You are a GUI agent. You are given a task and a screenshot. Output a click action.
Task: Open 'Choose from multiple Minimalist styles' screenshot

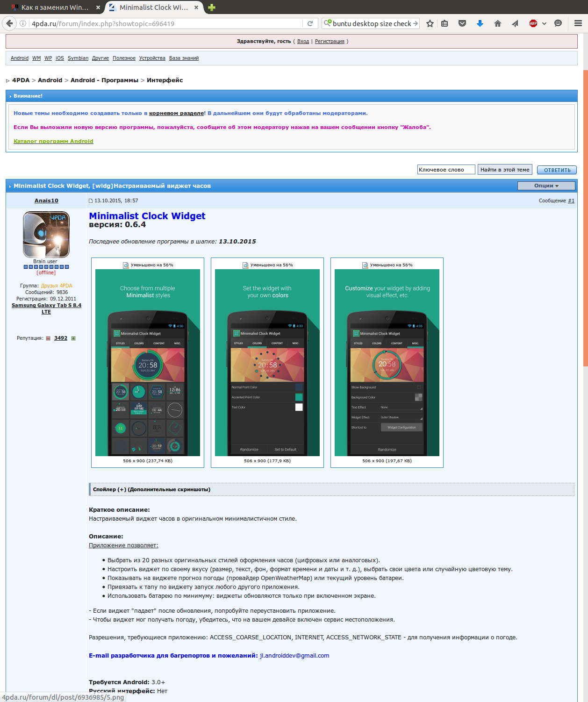(x=148, y=363)
